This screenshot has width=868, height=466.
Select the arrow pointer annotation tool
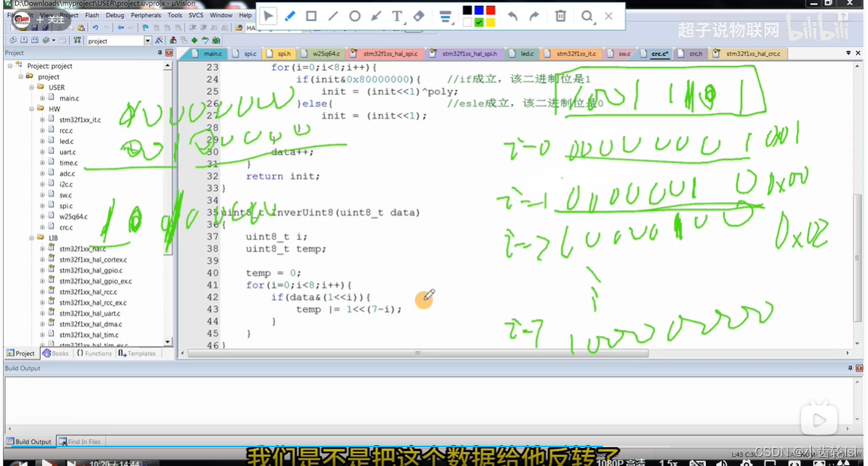point(269,16)
